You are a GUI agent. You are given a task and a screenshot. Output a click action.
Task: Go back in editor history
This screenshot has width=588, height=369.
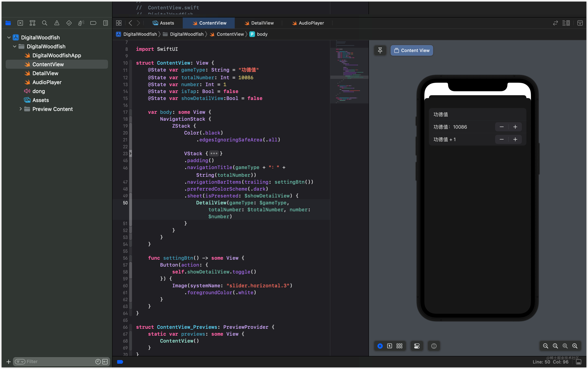pos(130,23)
